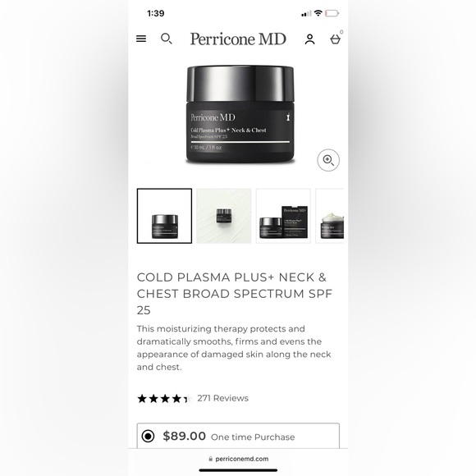View the open jar thumbnail

point(330,216)
